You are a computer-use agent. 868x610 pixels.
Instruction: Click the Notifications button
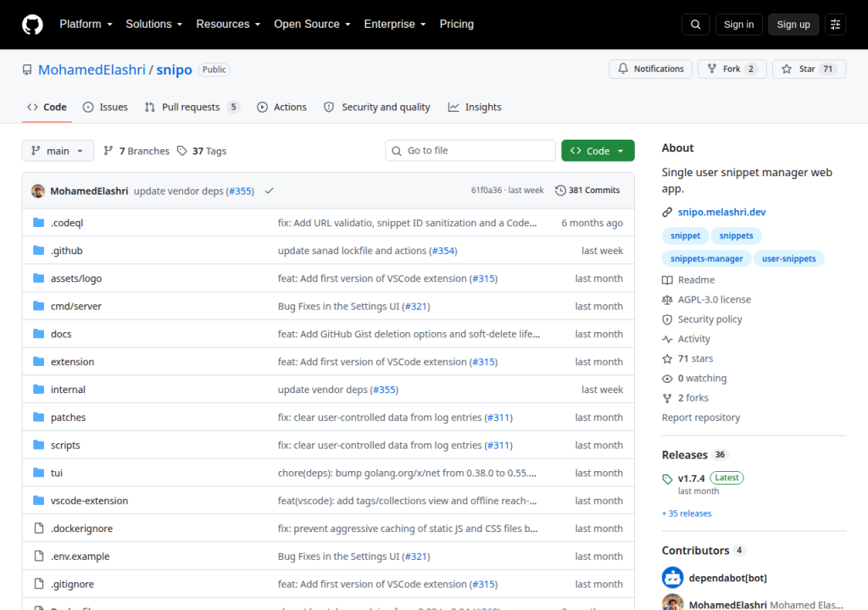[x=650, y=69]
